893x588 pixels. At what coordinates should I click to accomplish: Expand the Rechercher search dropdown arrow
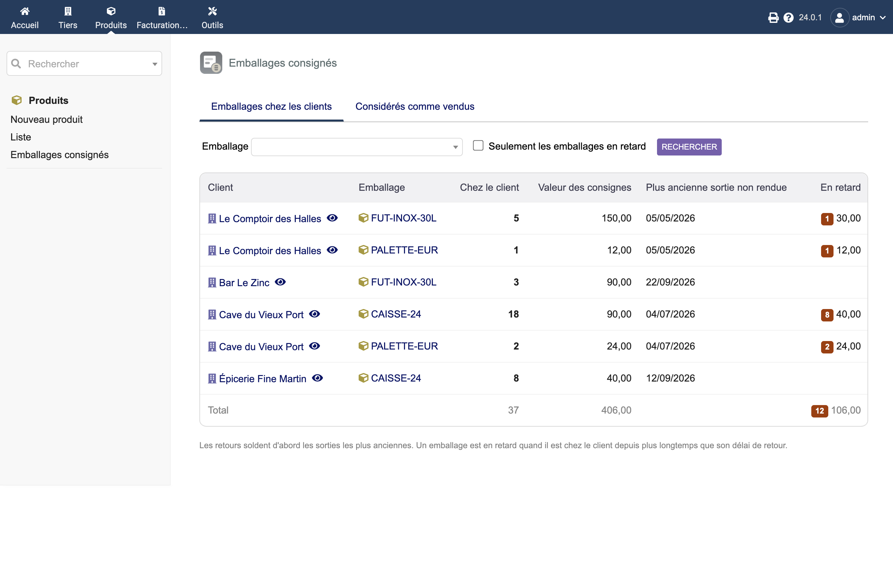point(155,64)
